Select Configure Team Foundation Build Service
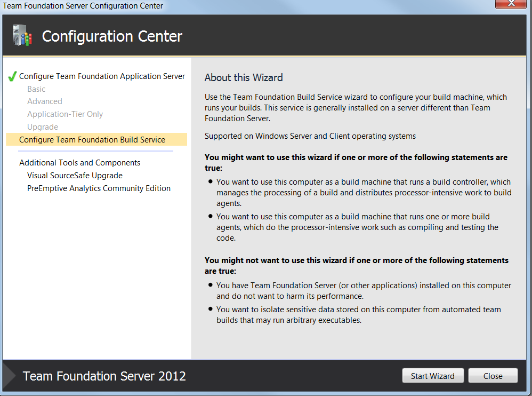 pyautogui.click(x=96, y=140)
